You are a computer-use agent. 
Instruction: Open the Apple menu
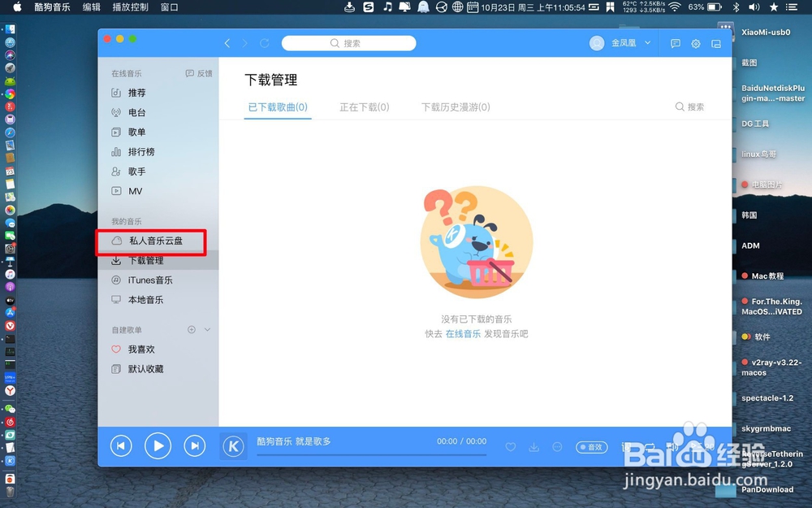tap(17, 7)
